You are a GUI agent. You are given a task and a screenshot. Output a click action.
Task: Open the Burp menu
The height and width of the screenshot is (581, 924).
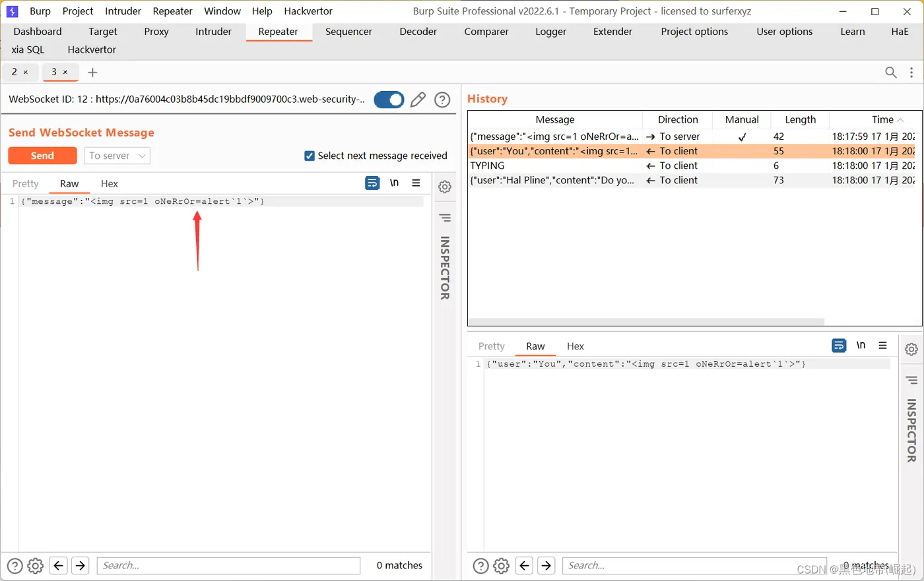click(40, 11)
